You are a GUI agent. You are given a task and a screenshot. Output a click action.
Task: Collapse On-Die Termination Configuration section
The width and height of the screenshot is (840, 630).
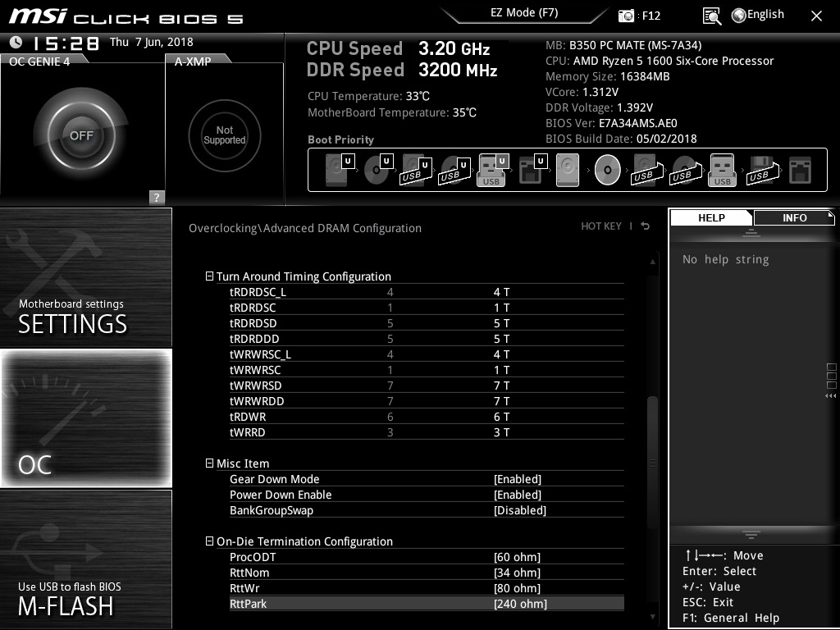point(209,541)
